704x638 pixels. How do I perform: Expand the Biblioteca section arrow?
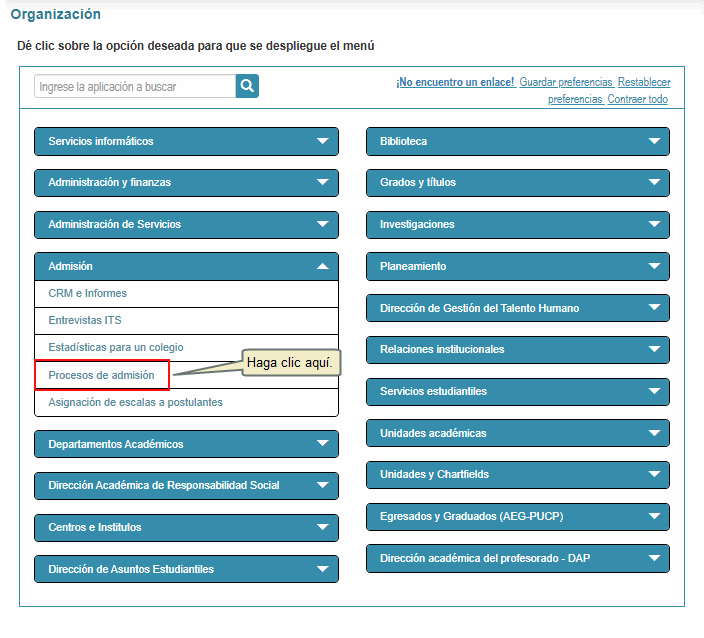[654, 141]
